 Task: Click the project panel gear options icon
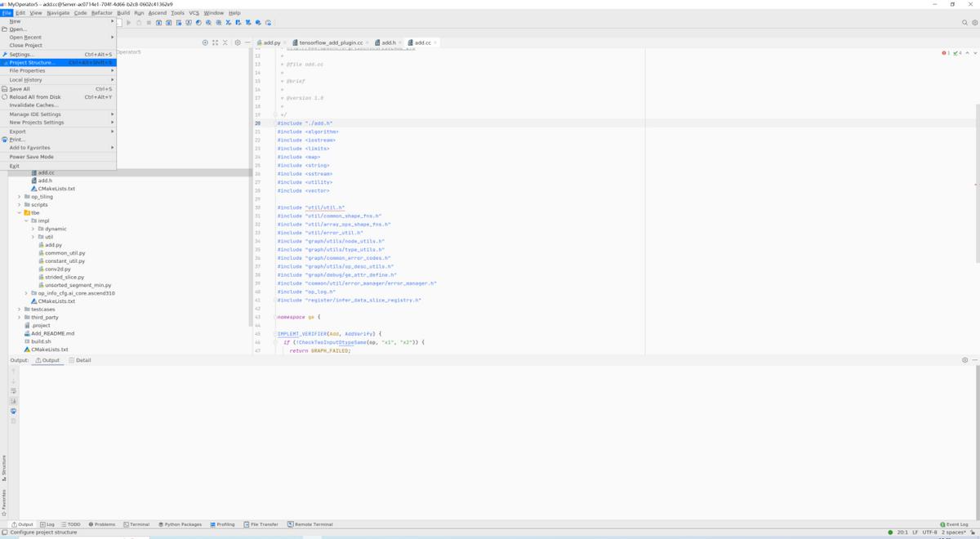coord(238,42)
